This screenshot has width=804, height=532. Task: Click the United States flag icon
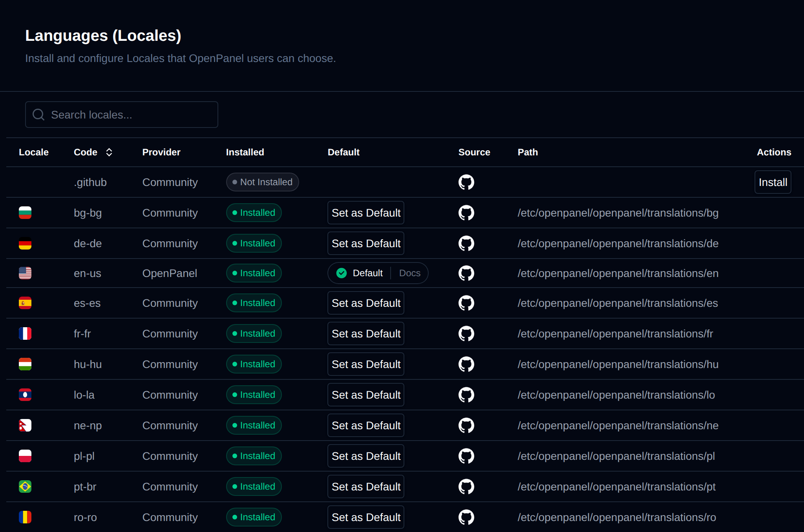click(x=25, y=273)
